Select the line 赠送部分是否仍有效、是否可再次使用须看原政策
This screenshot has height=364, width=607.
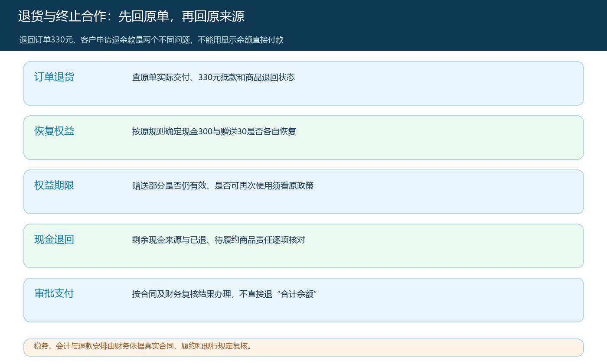223,186
